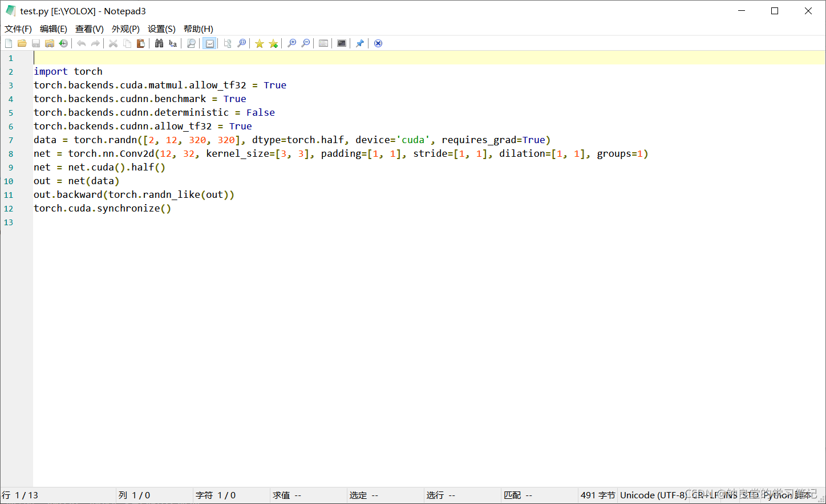826x504 pixels.
Task: Create a new document via toolbar
Action: pyautogui.click(x=9, y=43)
